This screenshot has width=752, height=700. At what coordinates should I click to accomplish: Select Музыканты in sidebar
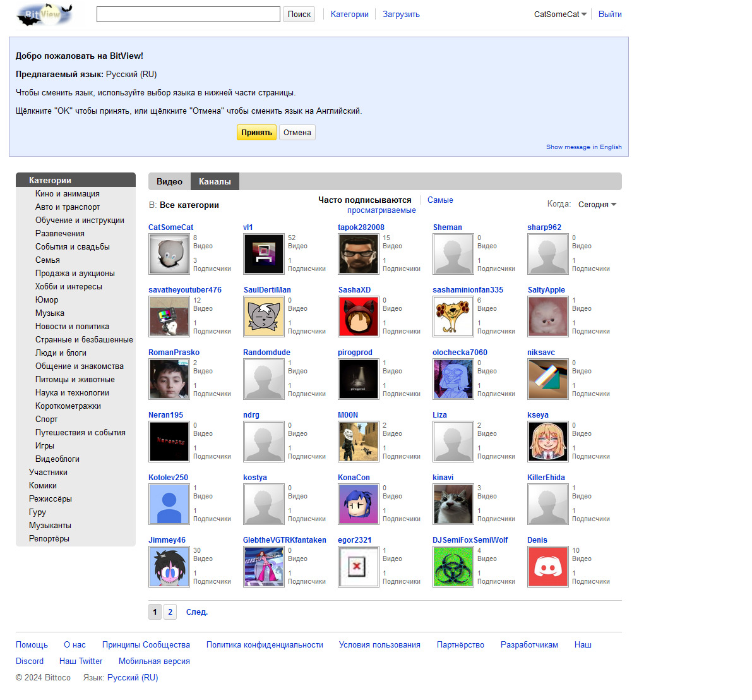click(50, 526)
